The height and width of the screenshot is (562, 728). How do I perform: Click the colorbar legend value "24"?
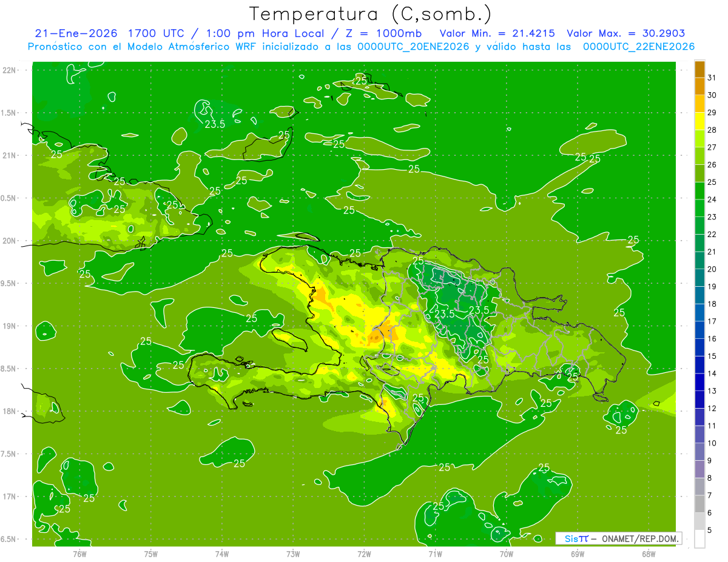[x=712, y=199]
